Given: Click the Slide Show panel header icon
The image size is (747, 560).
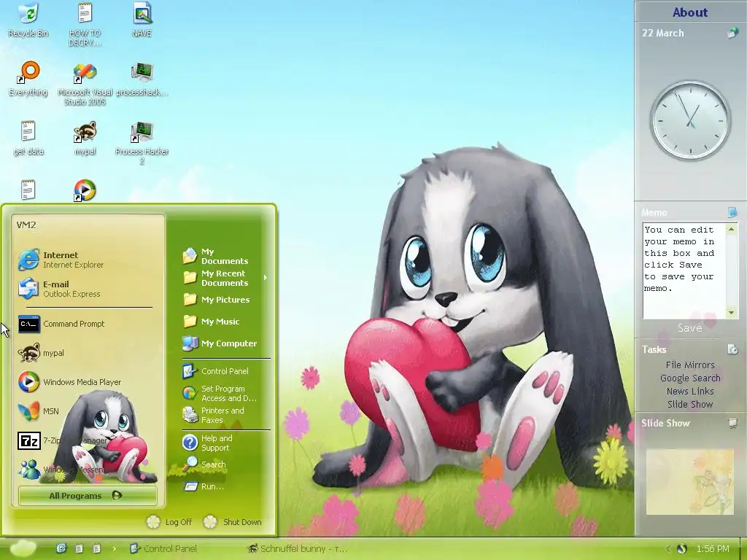Looking at the screenshot, I should tap(732, 423).
